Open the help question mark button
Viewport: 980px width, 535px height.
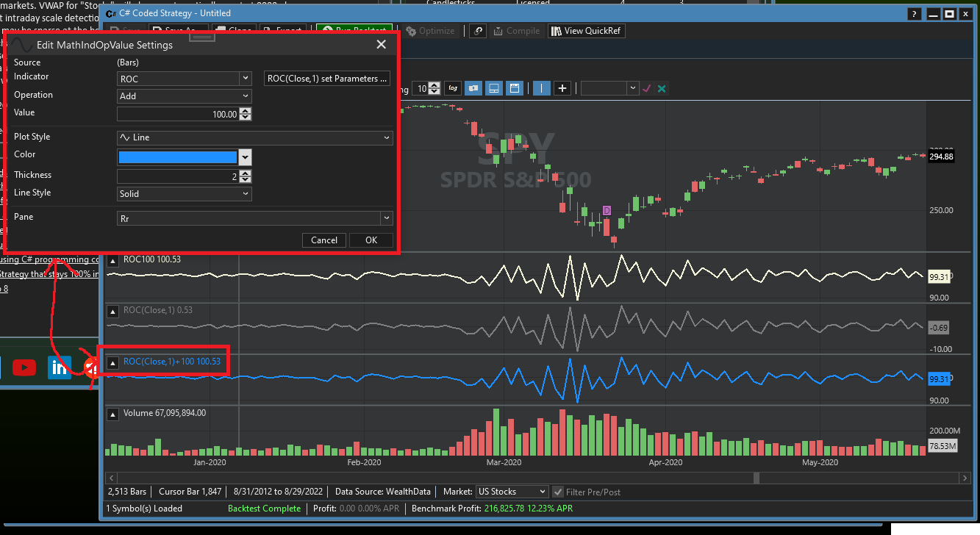click(914, 14)
